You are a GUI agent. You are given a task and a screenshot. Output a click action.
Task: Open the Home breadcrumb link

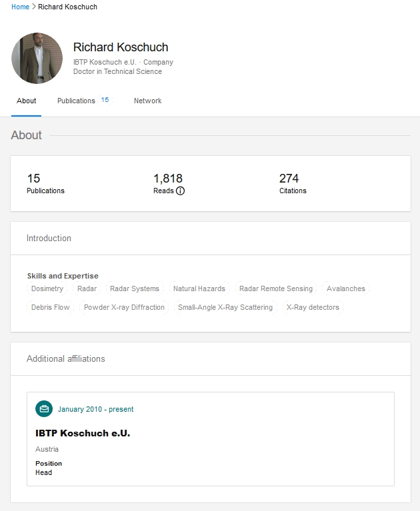point(20,7)
